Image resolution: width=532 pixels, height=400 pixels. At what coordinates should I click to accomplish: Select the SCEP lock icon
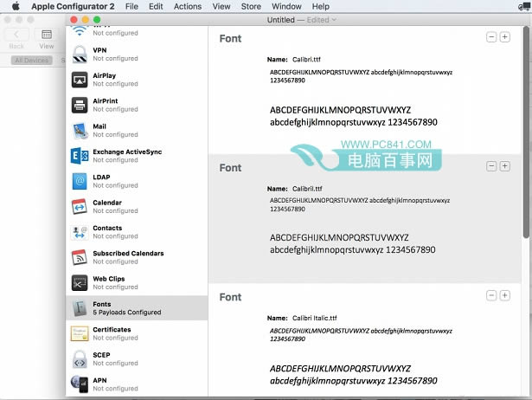tap(80, 359)
